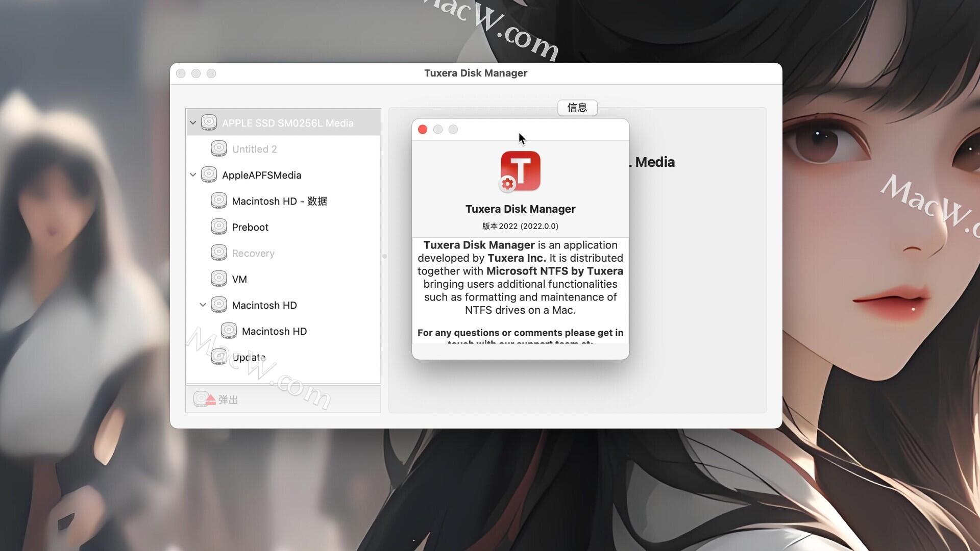Click the Macintosh HD sub-volume entry
The width and height of the screenshot is (980, 551).
(x=274, y=330)
